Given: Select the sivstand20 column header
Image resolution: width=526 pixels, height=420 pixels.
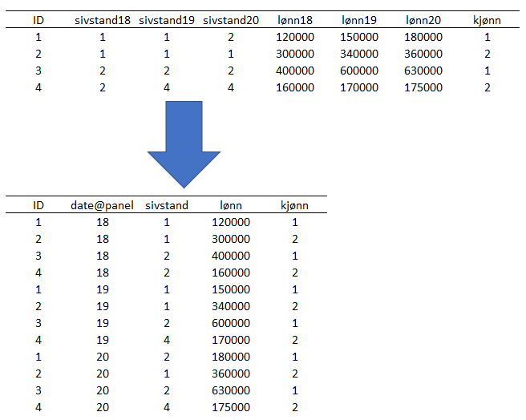Looking at the screenshot, I should (x=230, y=20).
